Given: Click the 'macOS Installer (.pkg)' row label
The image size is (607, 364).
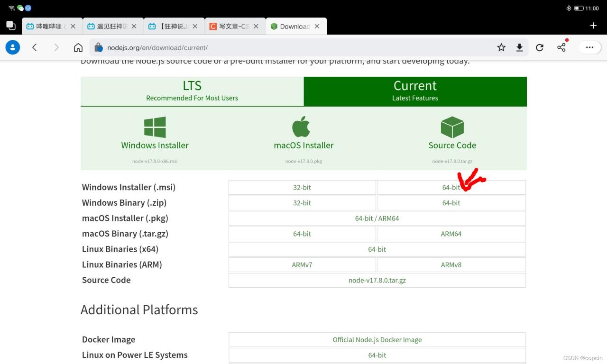Looking at the screenshot, I should coord(125,218).
